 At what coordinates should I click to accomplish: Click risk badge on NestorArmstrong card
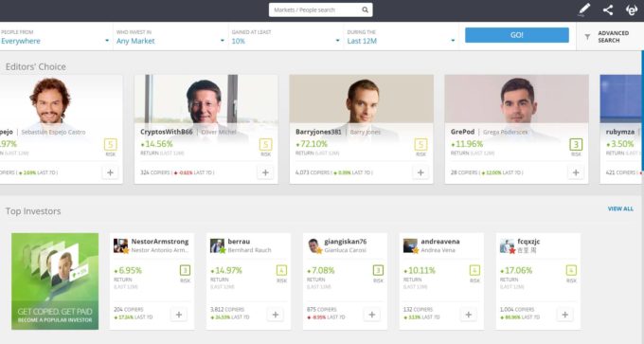coord(186,270)
